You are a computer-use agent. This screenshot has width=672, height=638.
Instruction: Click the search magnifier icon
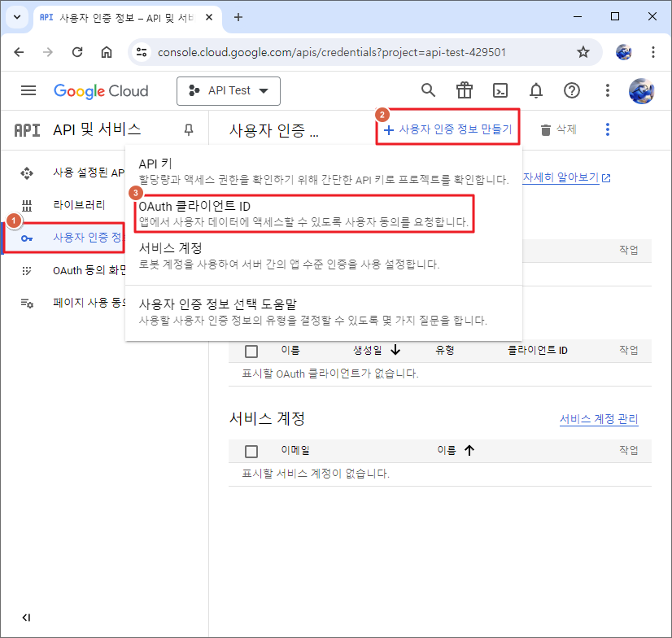(x=428, y=90)
